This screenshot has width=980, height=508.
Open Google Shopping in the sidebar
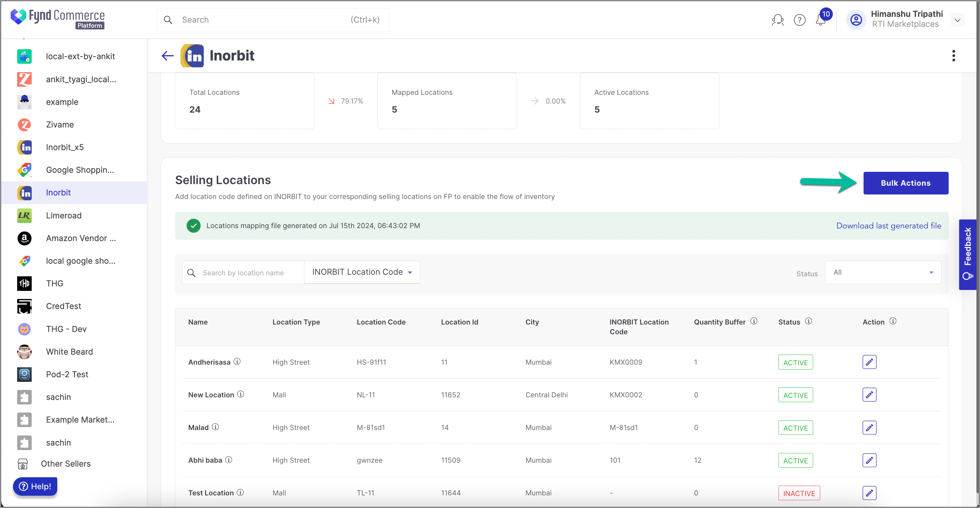[74, 170]
